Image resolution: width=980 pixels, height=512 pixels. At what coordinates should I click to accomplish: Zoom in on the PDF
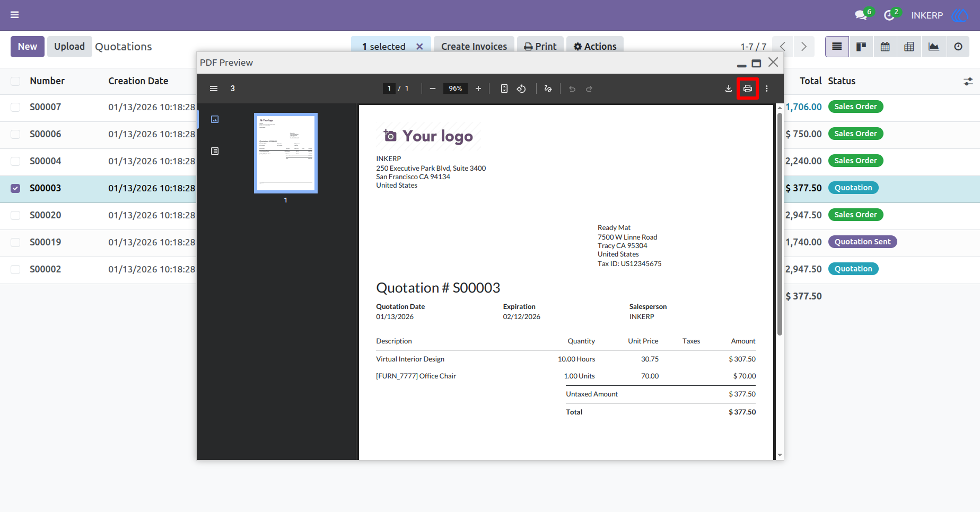(478, 89)
